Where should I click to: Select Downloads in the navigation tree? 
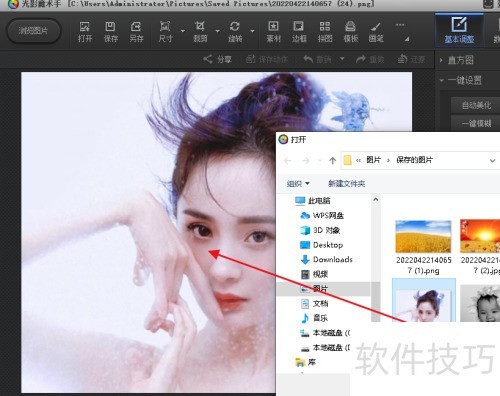327,259
